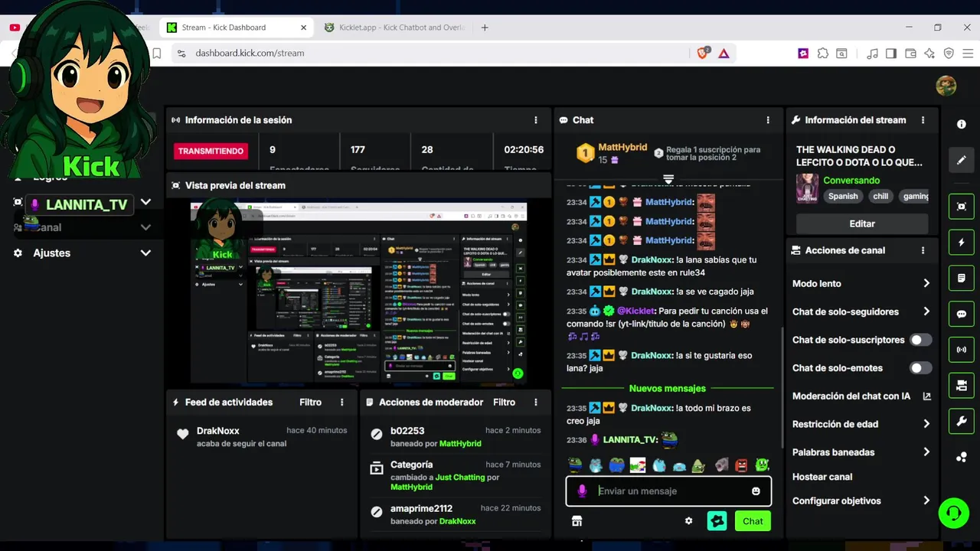Open the info icon in the right sidebar
The image size is (980, 551).
point(962,124)
